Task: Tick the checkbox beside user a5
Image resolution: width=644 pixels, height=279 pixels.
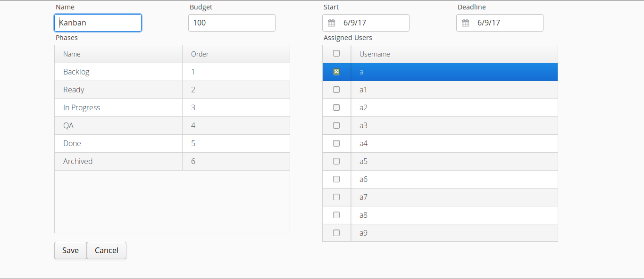Action: tap(336, 161)
